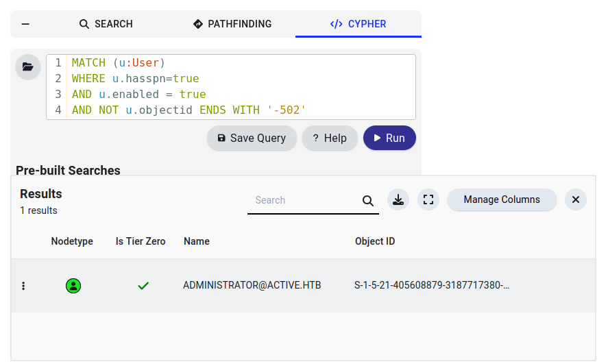
Task: Run the Cypher query
Action: tap(390, 138)
